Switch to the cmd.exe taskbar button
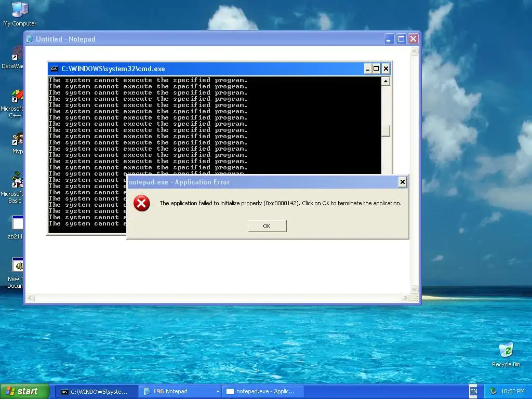Image resolution: width=532 pixels, height=399 pixels. click(96, 392)
